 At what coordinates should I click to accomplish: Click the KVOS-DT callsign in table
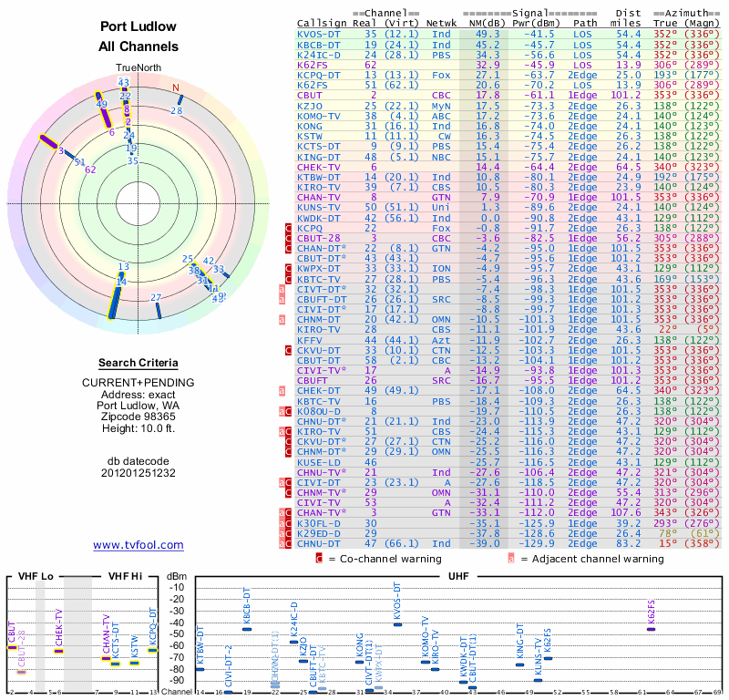(x=318, y=35)
